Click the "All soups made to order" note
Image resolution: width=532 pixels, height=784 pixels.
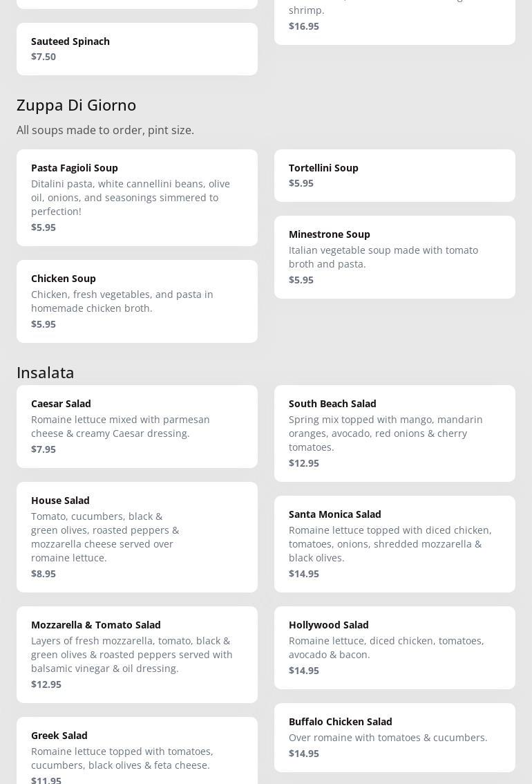106,130
